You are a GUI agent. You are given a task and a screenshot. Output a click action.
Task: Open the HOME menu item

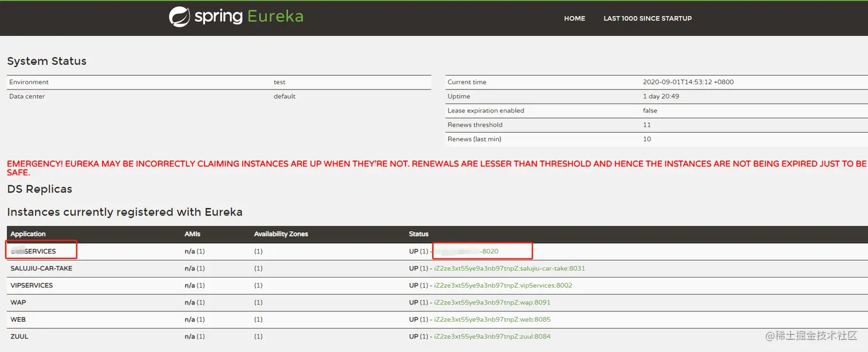coord(575,18)
